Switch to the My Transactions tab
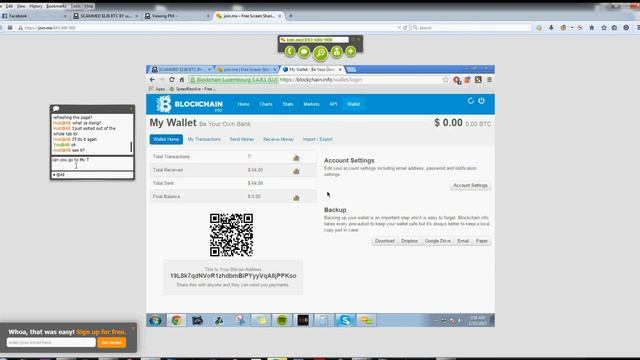This screenshot has width=640, height=360. [x=204, y=139]
